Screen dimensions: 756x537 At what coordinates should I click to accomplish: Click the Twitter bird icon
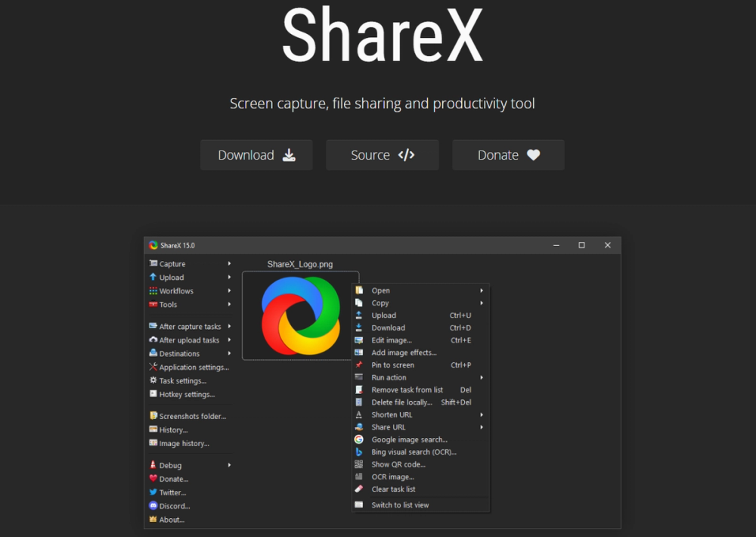153,492
